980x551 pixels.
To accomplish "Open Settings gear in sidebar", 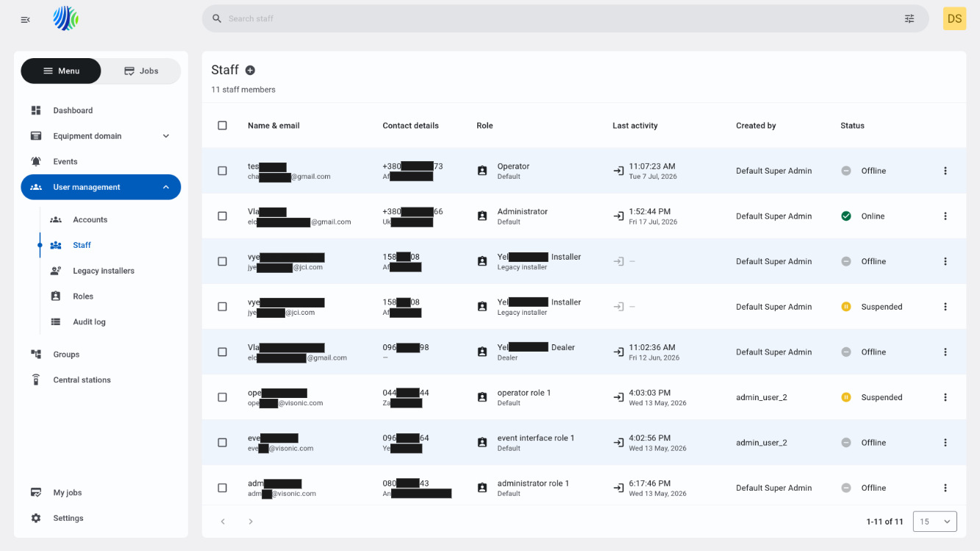I will (36, 518).
